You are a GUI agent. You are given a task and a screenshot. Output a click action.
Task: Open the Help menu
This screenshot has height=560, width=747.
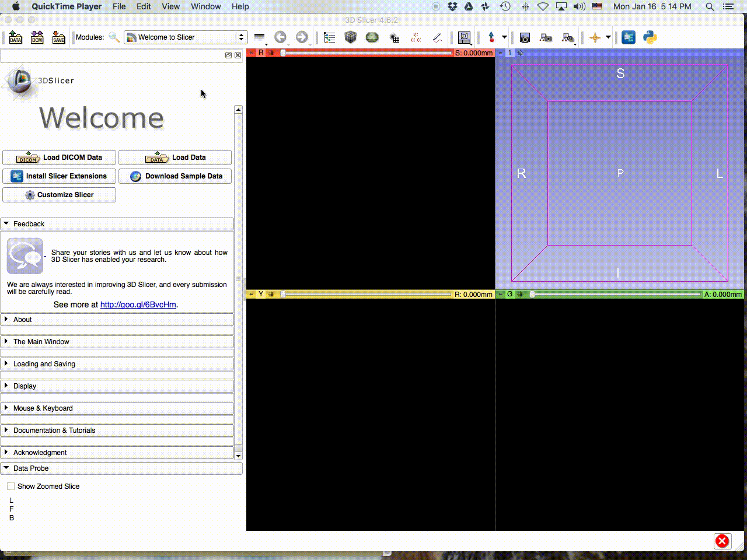point(240,6)
